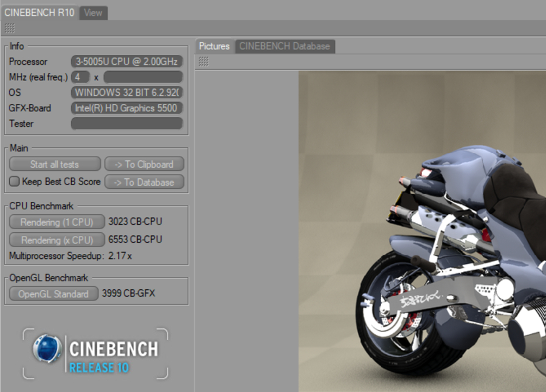
Task: Start the OpenGL Standard benchmark
Action: (53, 294)
